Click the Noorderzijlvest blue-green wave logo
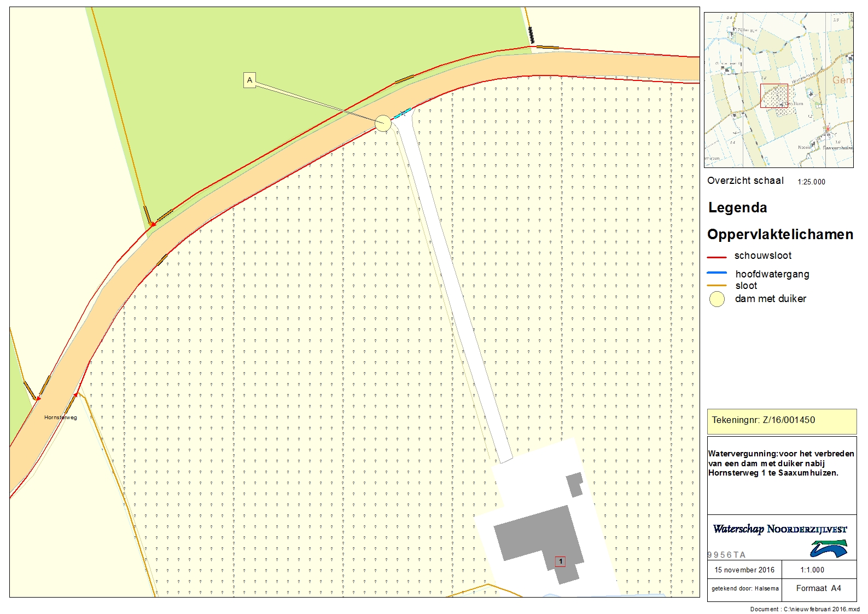 tap(829, 548)
